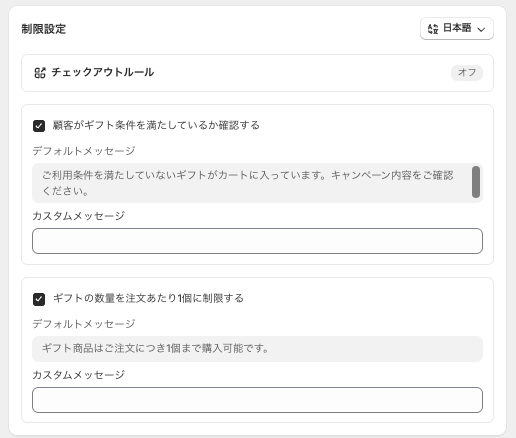
Task: Click the ギフトの数量を注文あたり1個に制限する label
Action: coord(148,298)
